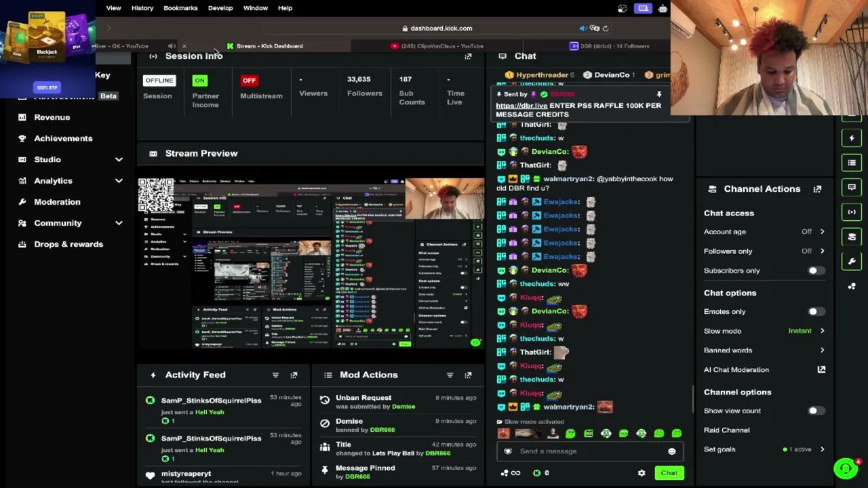Open the Develop menu
The height and width of the screenshot is (488, 868).
220,8
